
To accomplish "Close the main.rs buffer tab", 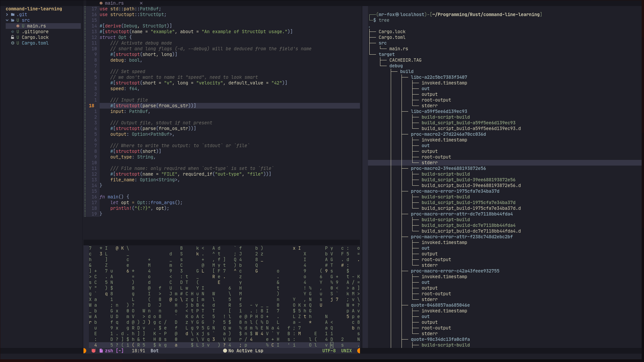I will tap(141, 3).
